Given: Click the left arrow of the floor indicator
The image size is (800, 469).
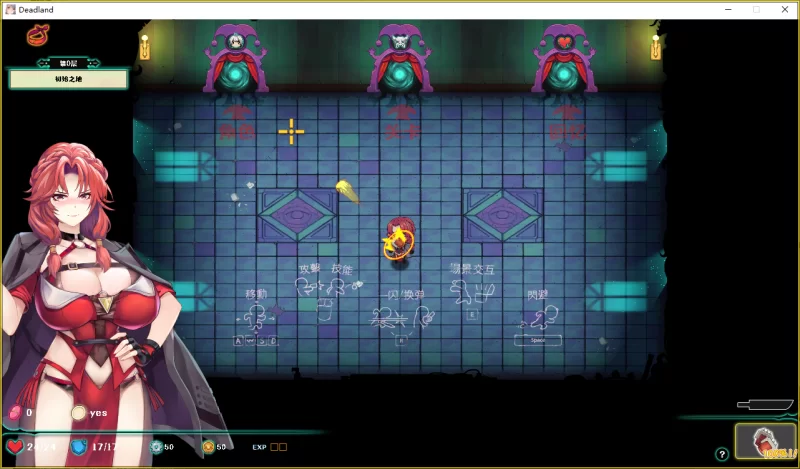Looking at the screenshot, I should 45,63.
